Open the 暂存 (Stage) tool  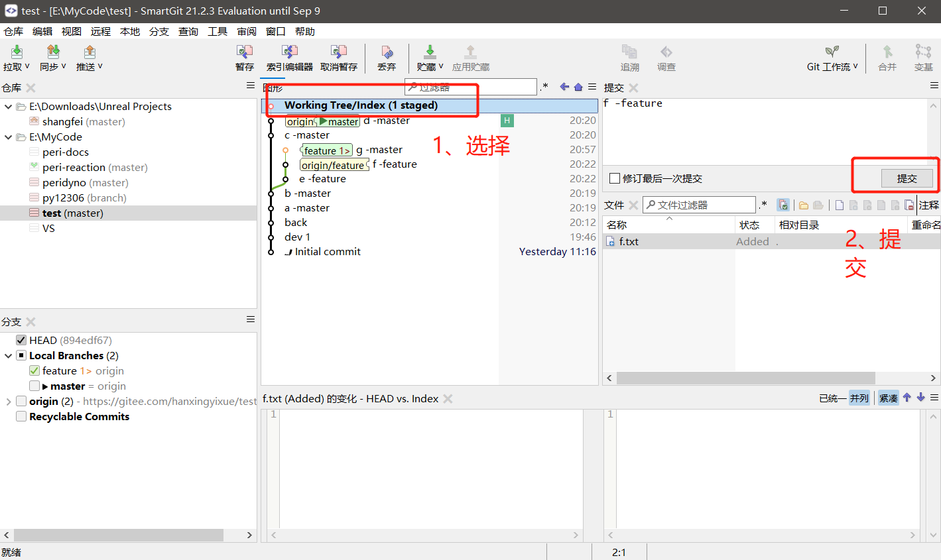coord(244,58)
